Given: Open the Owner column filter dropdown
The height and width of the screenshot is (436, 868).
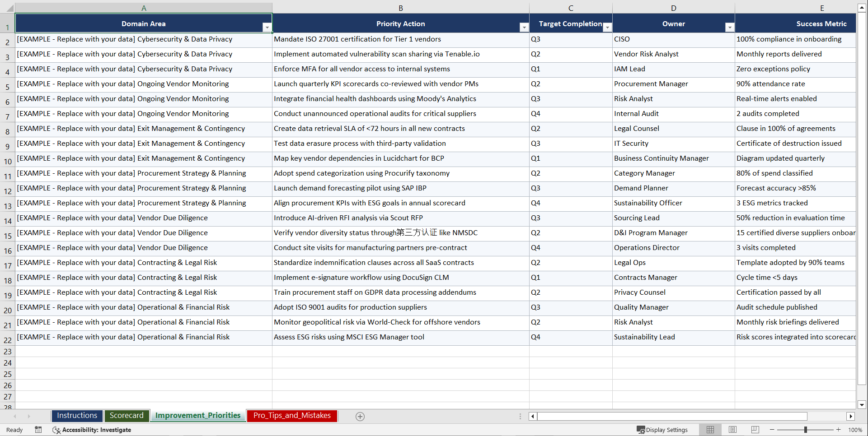Looking at the screenshot, I should (729, 27).
